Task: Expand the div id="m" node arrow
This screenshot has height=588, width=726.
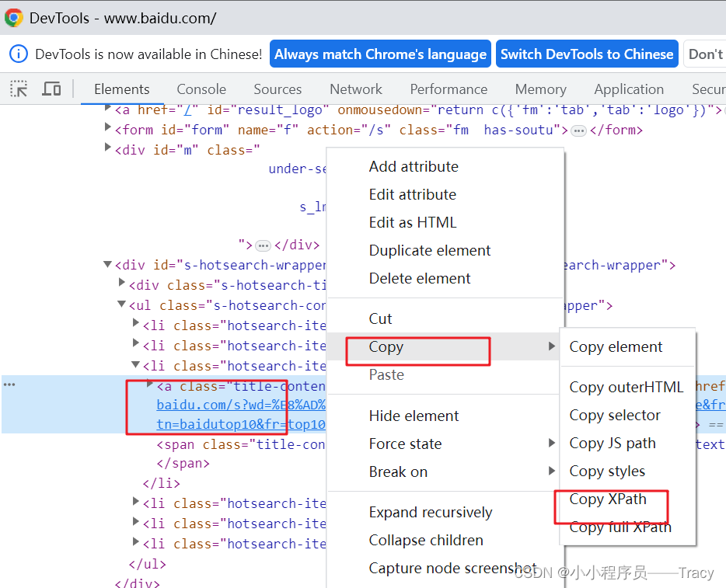Action: point(107,147)
